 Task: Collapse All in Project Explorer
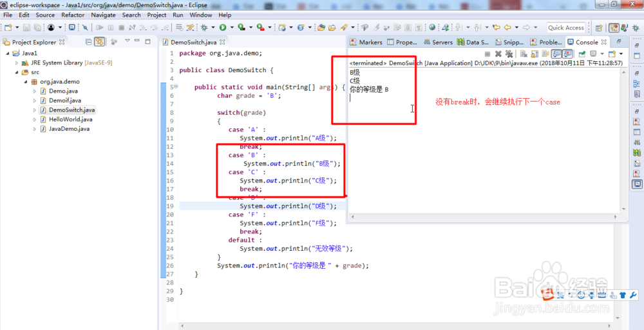click(x=88, y=41)
